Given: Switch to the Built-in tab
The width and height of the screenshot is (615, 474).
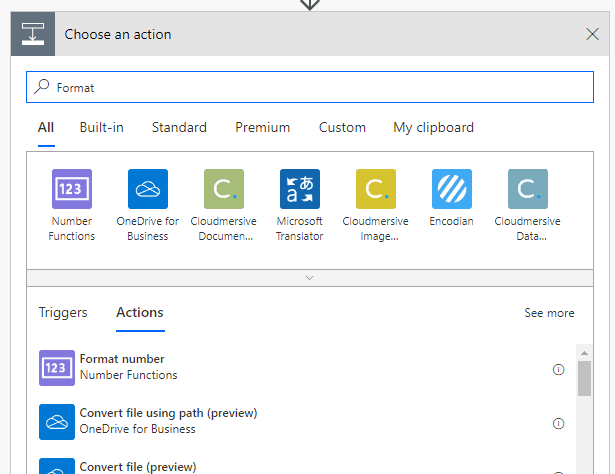Looking at the screenshot, I should pos(102,127).
